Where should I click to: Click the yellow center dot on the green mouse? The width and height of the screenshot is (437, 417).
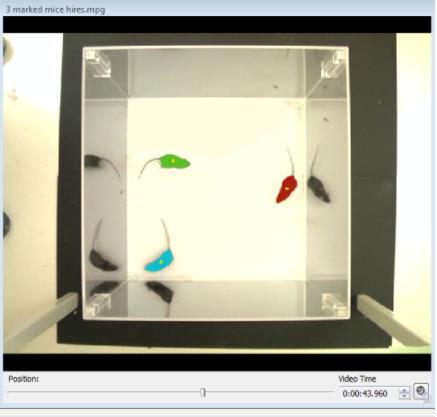tap(173, 161)
